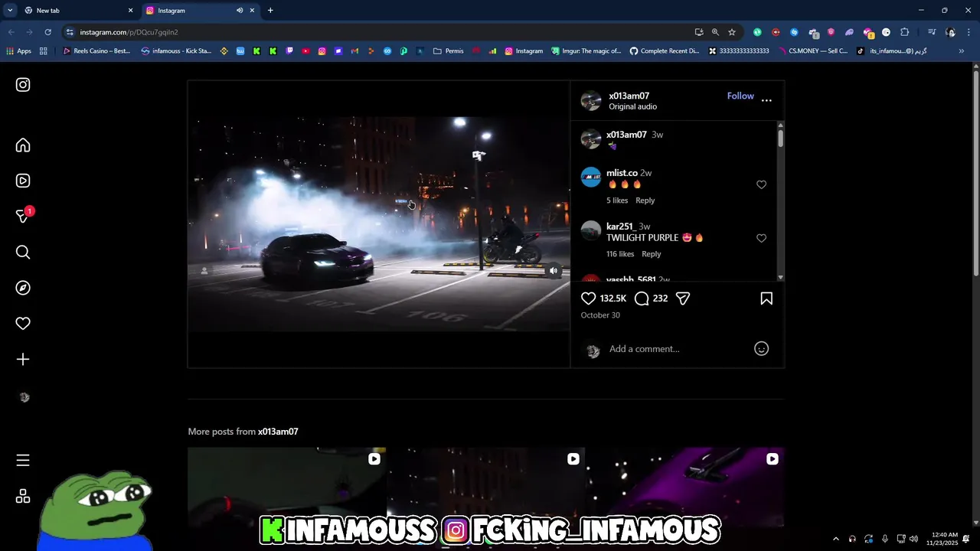Click the mlist.co username
The height and width of the screenshot is (551, 980).
[x=622, y=173]
